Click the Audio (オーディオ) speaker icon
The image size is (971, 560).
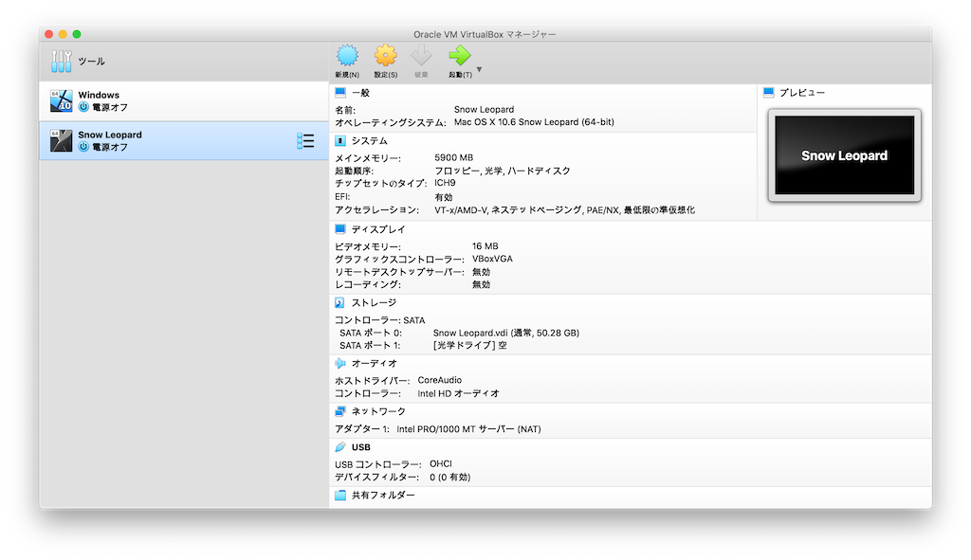tap(340, 363)
